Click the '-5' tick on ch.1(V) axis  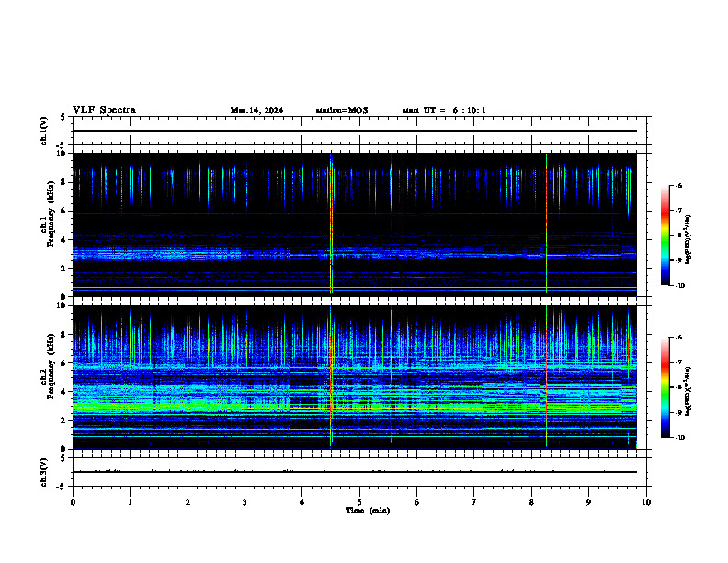(x=63, y=145)
